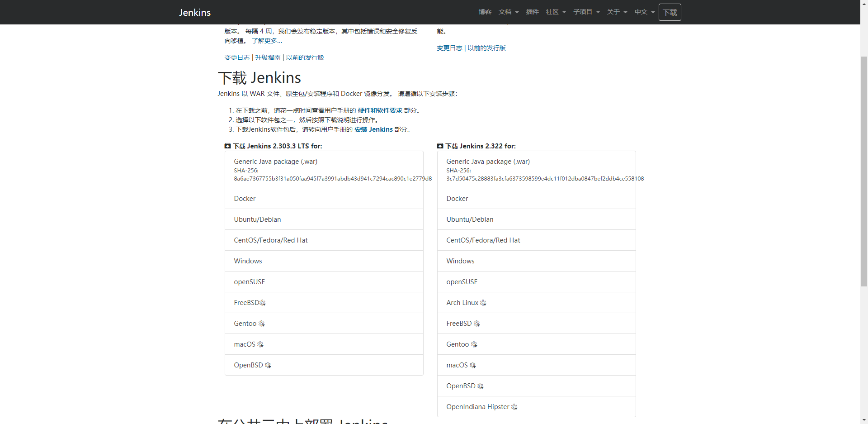868x424 pixels.
Task: Select the community icon next to Gentoo in LTS column
Action: point(261,324)
